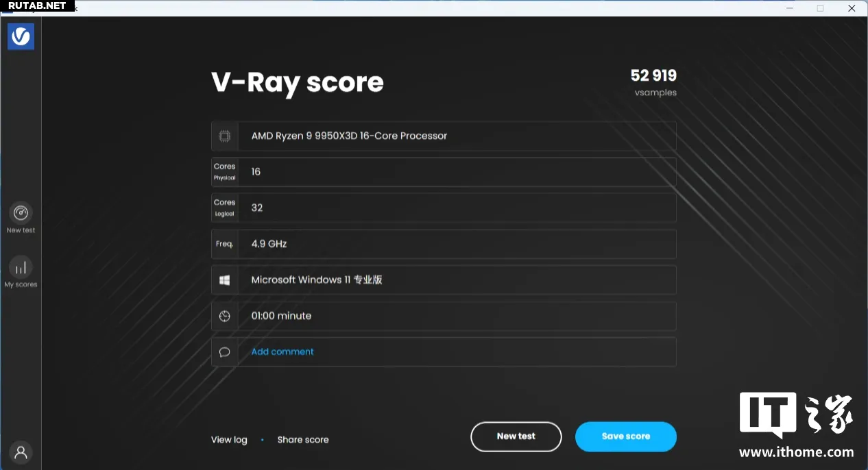Click the user profile icon in the sidebar
The height and width of the screenshot is (470, 868).
pyautogui.click(x=21, y=452)
